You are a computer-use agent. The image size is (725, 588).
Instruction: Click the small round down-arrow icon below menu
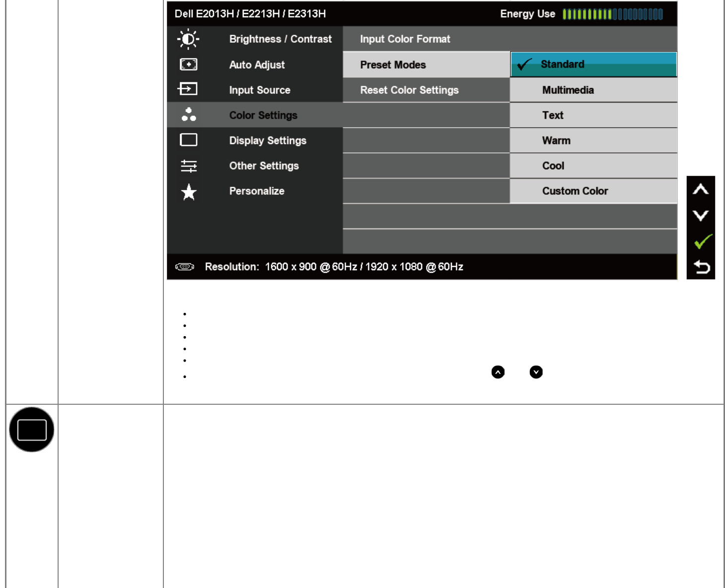pyautogui.click(x=536, y=372)
